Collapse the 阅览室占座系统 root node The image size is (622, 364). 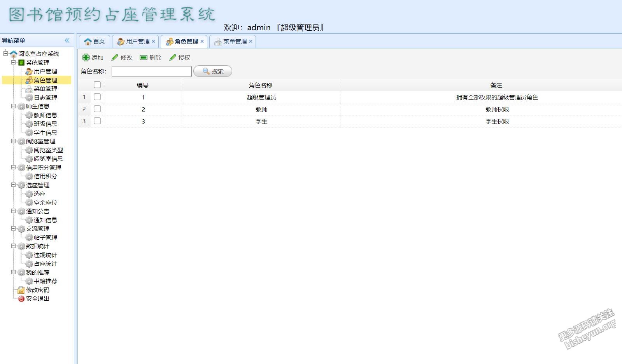click(5, 53)
